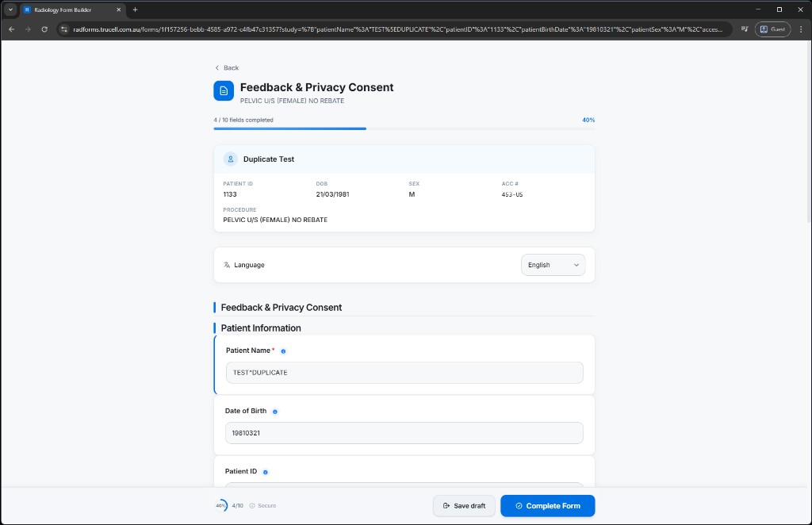
Task: Click the Patient ID value 1133
Action: point(230,194)
